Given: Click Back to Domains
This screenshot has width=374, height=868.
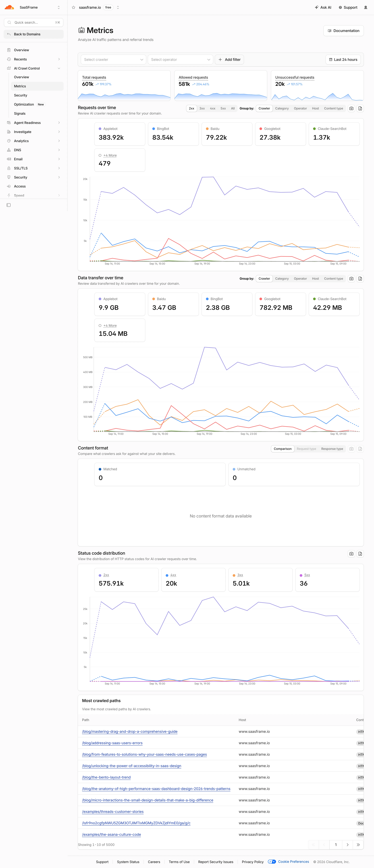Looking at the screenshot, I should [x=33, y=34].
